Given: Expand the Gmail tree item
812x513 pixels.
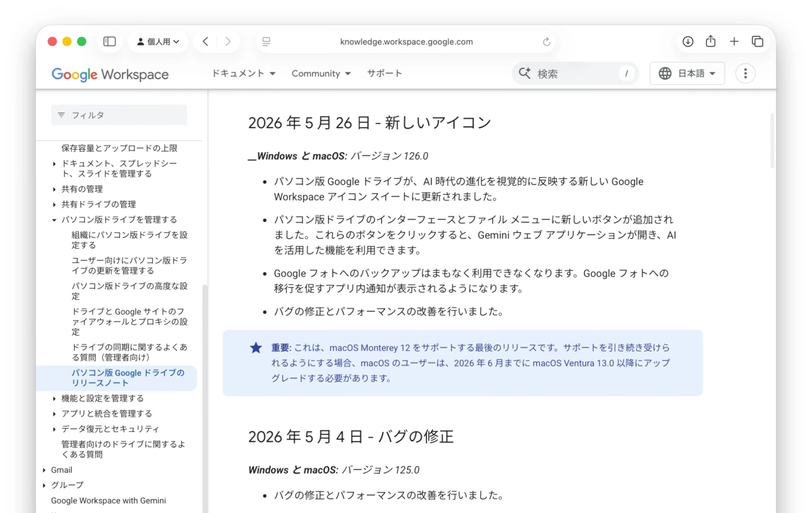Looking at the screenshot, I should coord(44,470).
